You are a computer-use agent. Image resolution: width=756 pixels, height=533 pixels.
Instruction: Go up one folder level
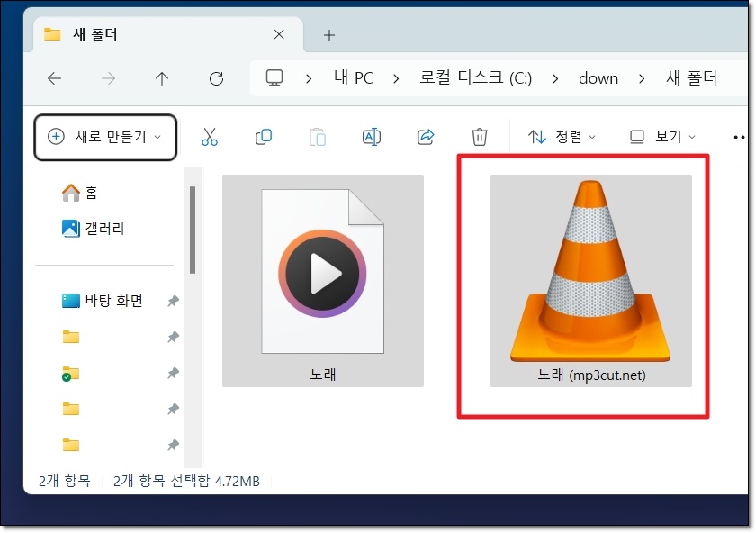(162, 78)
